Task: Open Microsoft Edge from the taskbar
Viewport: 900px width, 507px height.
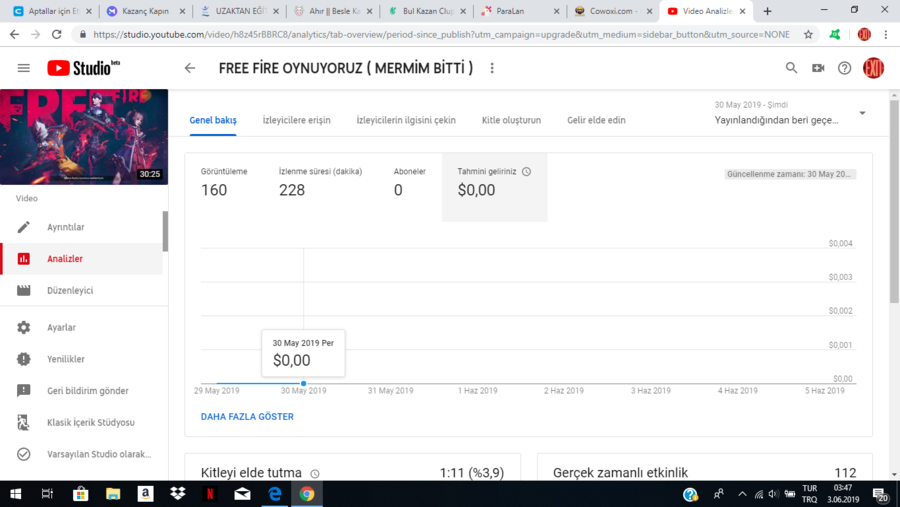Action: pyautogui.click(x=275, y=494)
